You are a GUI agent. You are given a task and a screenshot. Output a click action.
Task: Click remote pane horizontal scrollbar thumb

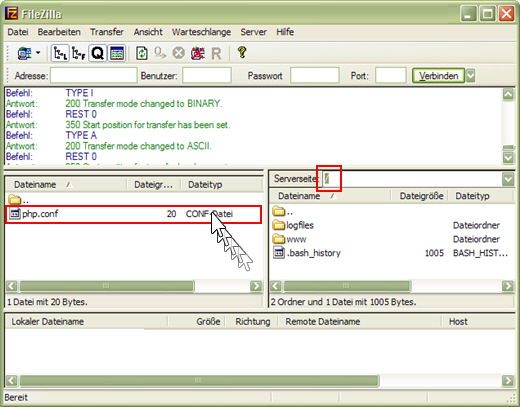347,286
